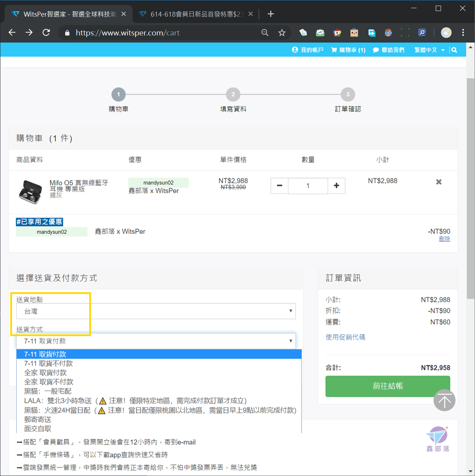The height and width of the screenshot is (476, 475).
Task: Open the glasses face extension
Action: (x=388, y=33)
